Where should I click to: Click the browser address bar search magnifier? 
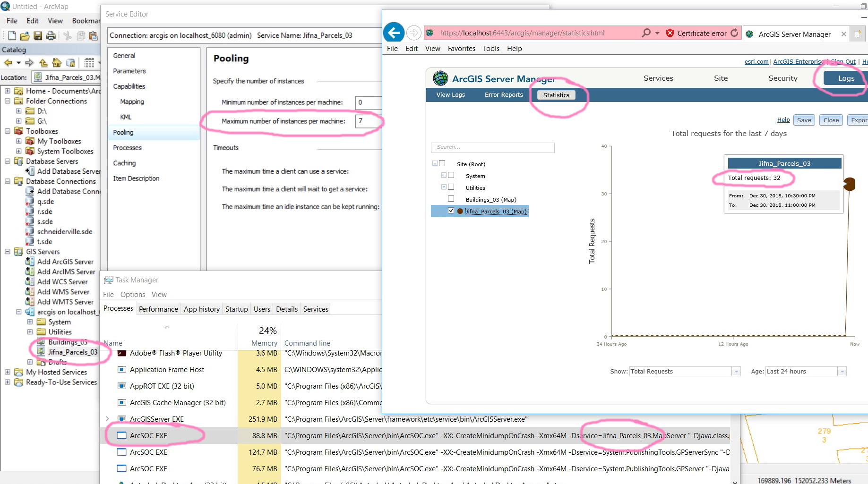coord(646,33)
